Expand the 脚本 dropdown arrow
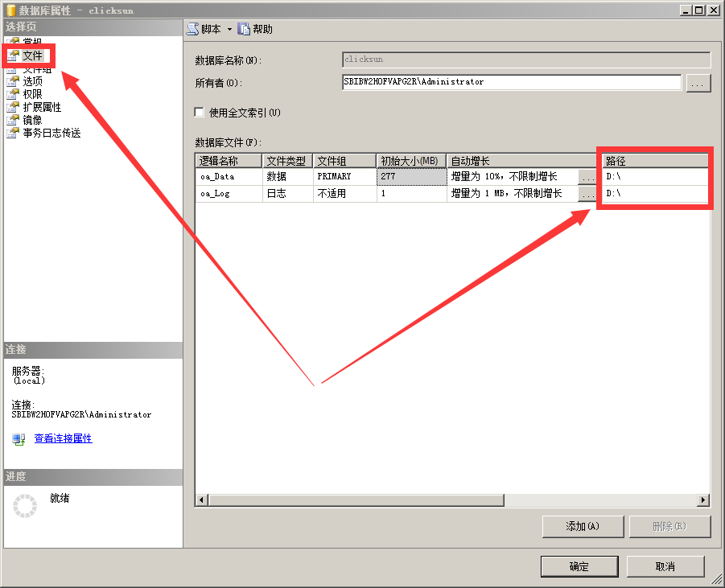 [x=229, y=30]
